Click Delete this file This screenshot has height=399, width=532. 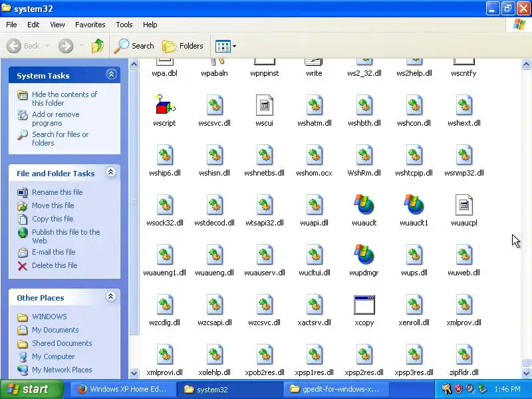pyautogui.click(x=55, y=265)
